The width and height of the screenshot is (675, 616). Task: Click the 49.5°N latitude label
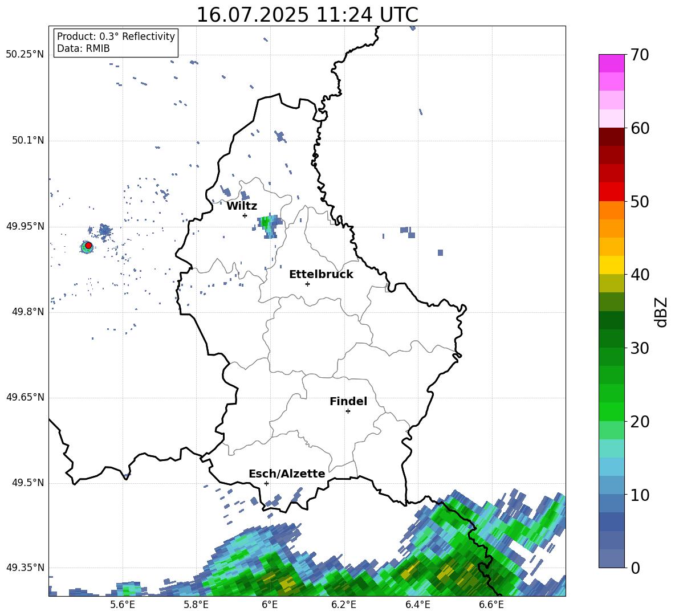28,483
